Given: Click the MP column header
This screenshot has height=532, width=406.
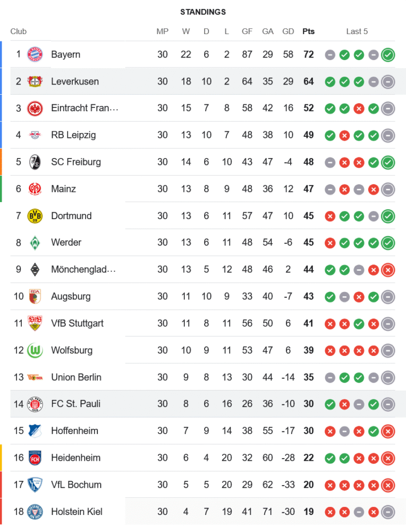Looking at the screenshot, I should point(163,31).
